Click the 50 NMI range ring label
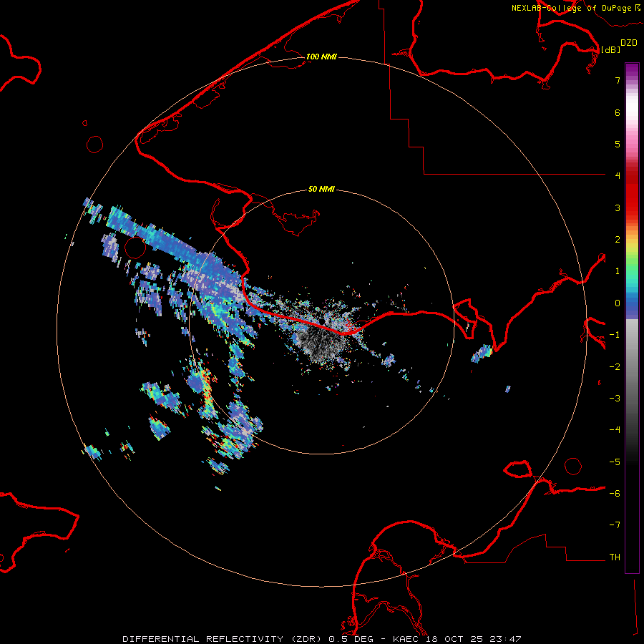 pyautogui.click(x=321, y=190)
